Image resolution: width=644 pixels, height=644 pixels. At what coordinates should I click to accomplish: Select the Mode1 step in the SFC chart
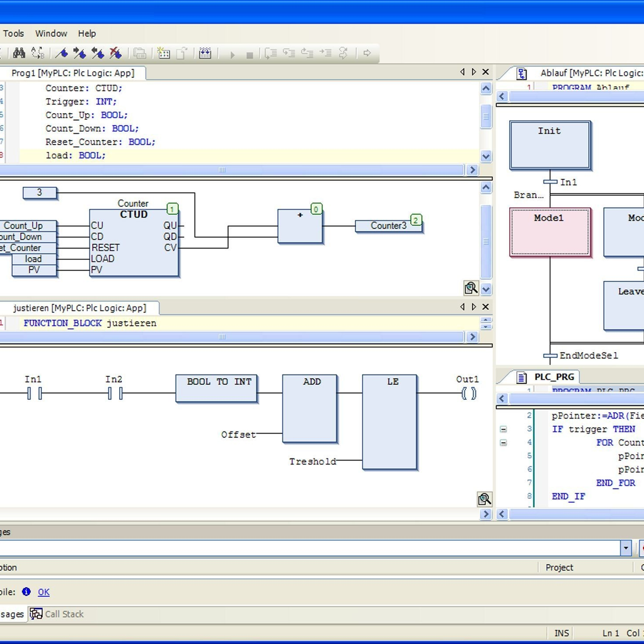(x=550, y=231)
